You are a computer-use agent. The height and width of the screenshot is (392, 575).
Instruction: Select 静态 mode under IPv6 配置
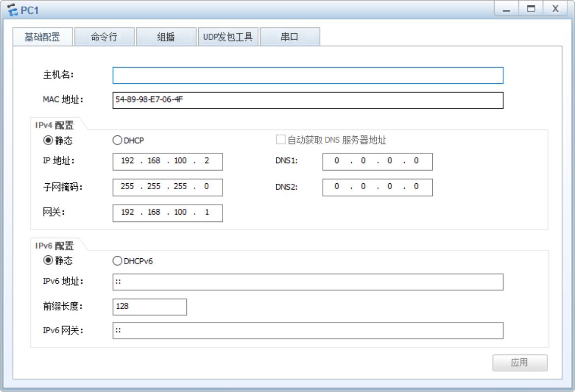coord(47,261)
